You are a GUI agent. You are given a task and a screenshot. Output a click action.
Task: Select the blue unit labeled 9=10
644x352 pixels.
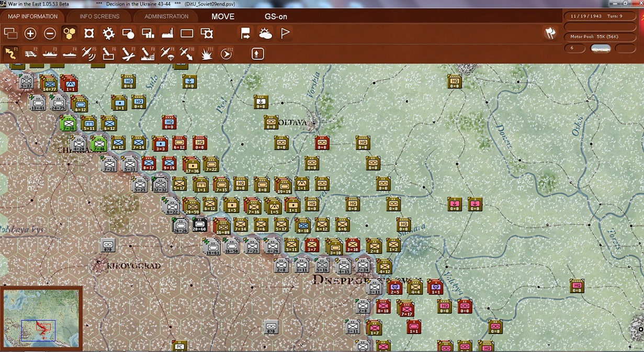click(302, 225)
